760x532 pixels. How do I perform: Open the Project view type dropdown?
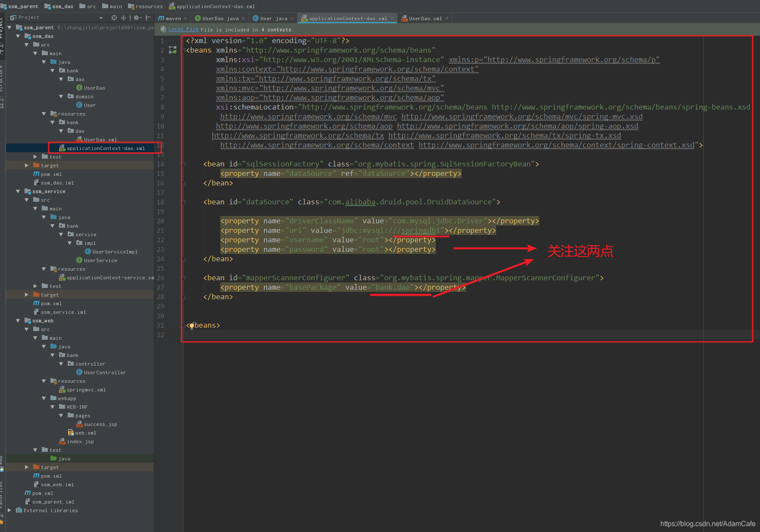(x=101, y=18)
